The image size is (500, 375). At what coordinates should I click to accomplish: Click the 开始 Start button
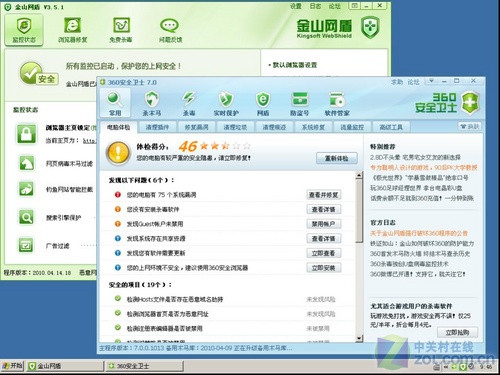click(x=12, y=366)
